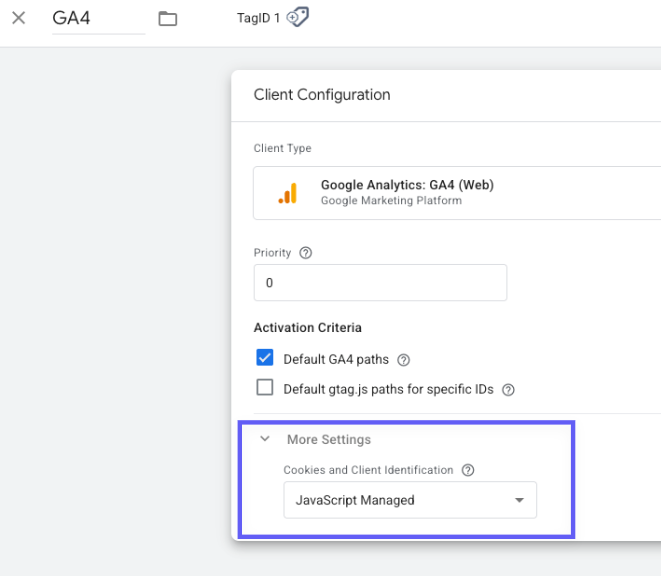Uncheck Default GA4 paths checkbox
The width and height of the screenshot is (661, 576).
tap(265, 358)
